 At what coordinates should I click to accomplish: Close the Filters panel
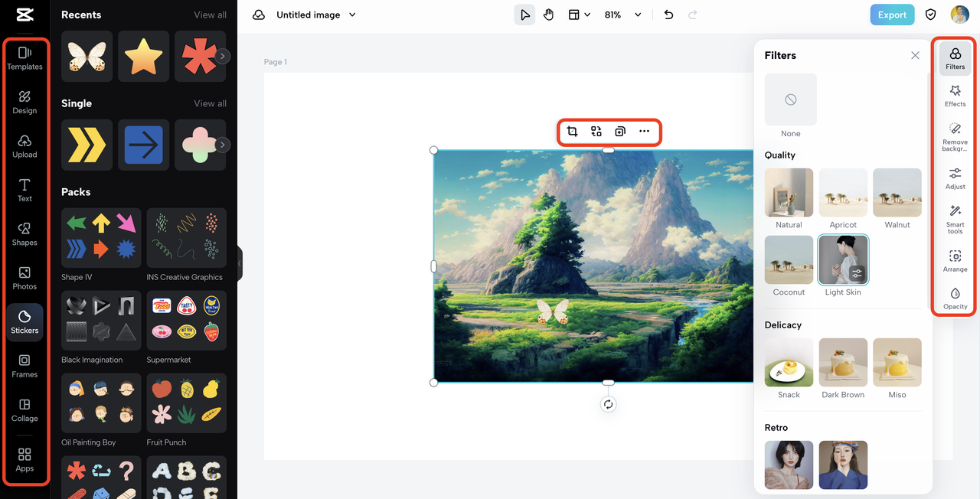[915, 55]
